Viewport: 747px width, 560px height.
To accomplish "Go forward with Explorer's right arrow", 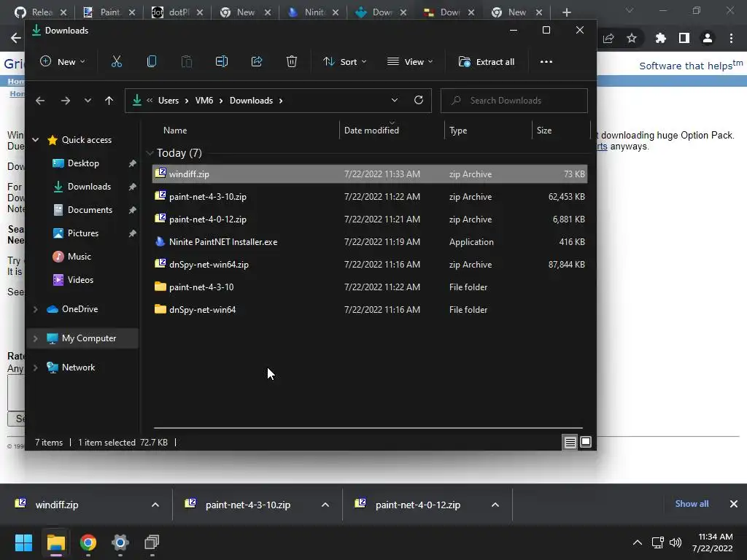I will (x=65, y=101).
